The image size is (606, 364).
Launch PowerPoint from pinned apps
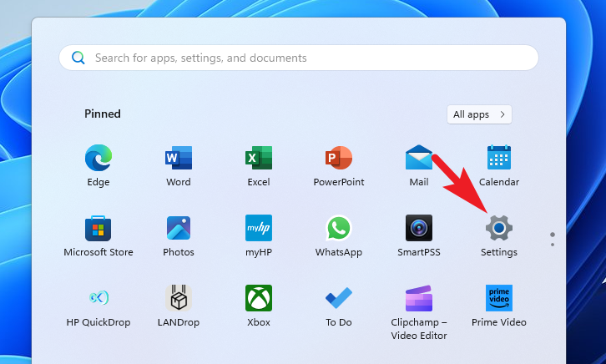339,158
